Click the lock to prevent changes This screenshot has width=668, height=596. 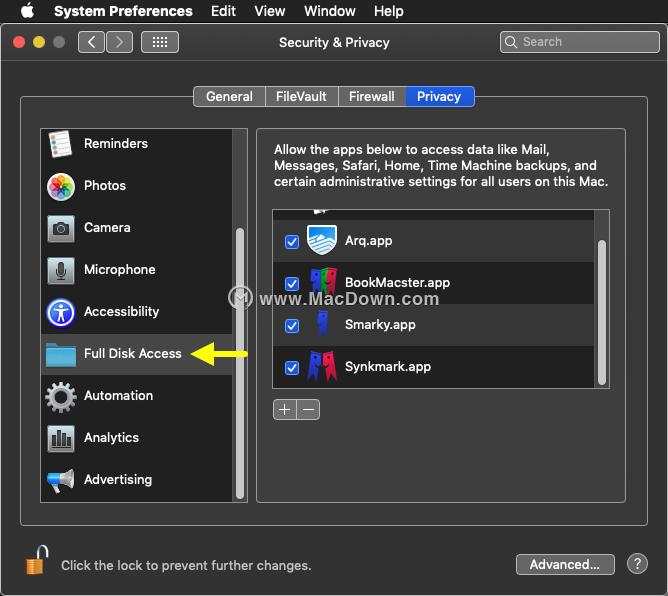pyautogui.click(x=37, y=560)
